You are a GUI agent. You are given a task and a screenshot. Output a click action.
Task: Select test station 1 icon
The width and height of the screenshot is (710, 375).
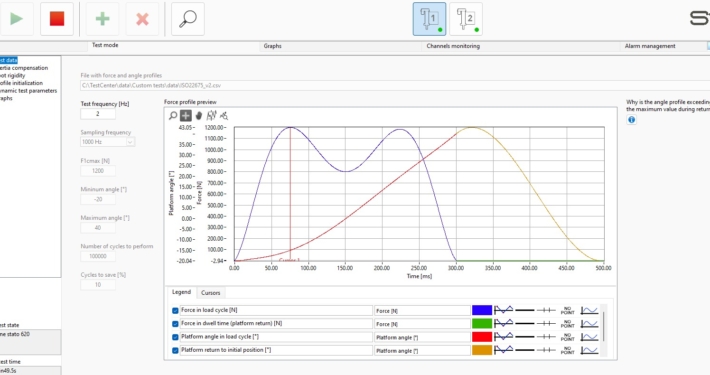coord(429,19)
